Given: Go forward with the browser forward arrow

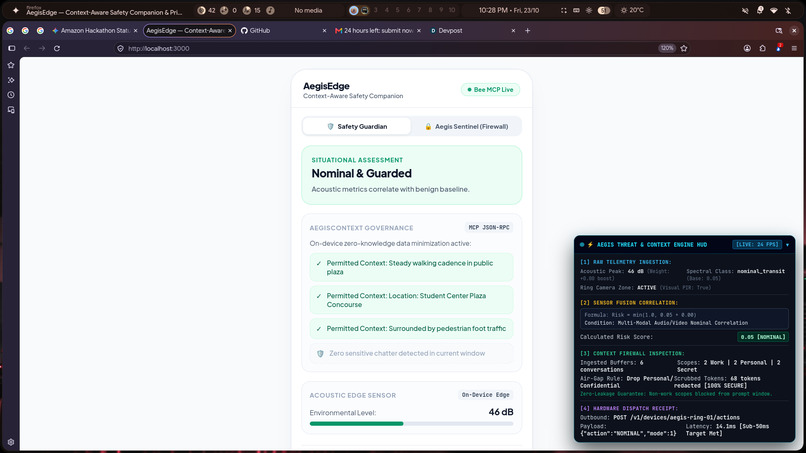Looking at the screenshot, I should click(x=42, y=48).
